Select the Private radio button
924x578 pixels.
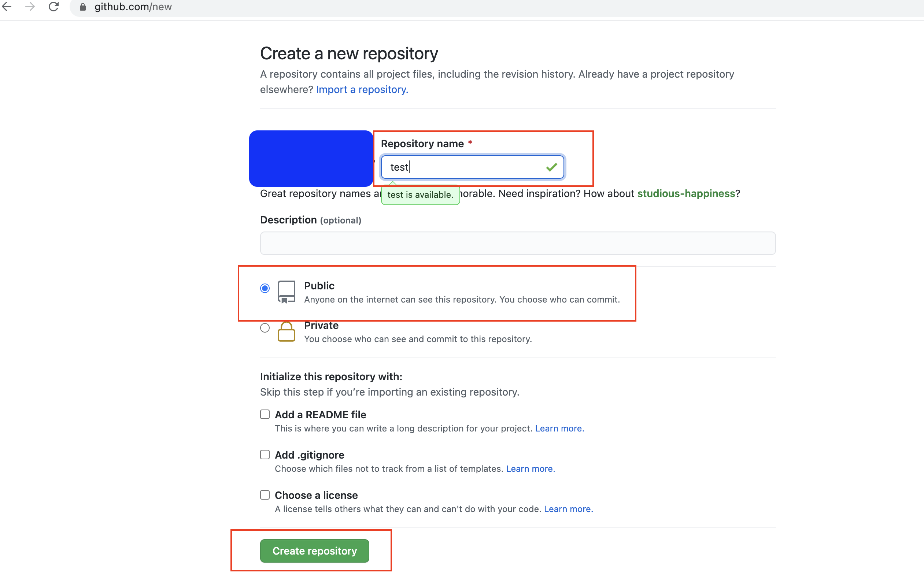pos(265,327)
